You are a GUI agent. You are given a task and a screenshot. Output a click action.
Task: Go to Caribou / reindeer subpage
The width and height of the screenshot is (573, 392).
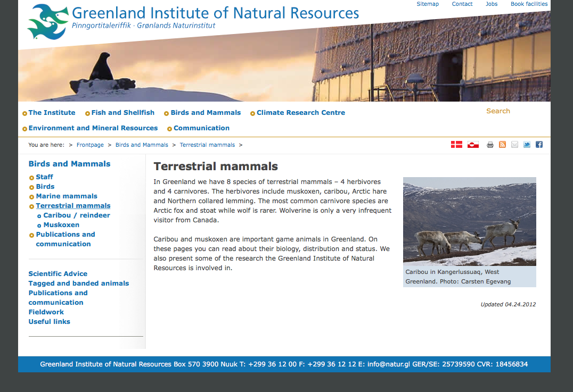click(x=77, y=215)
